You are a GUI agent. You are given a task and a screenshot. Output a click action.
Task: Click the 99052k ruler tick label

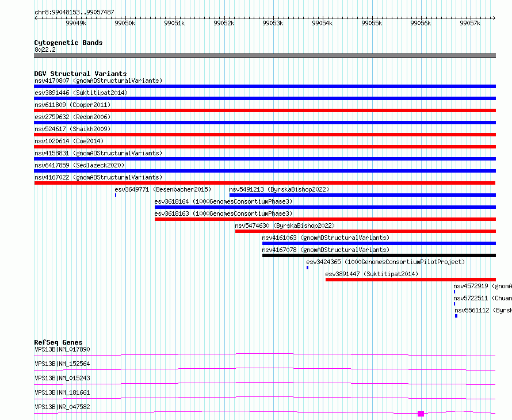pyautogui.click(x=224, y=23)
